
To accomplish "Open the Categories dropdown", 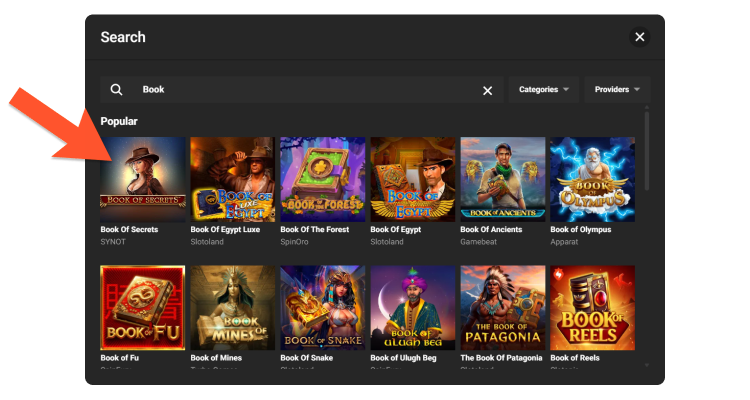I will click(543, 90).
